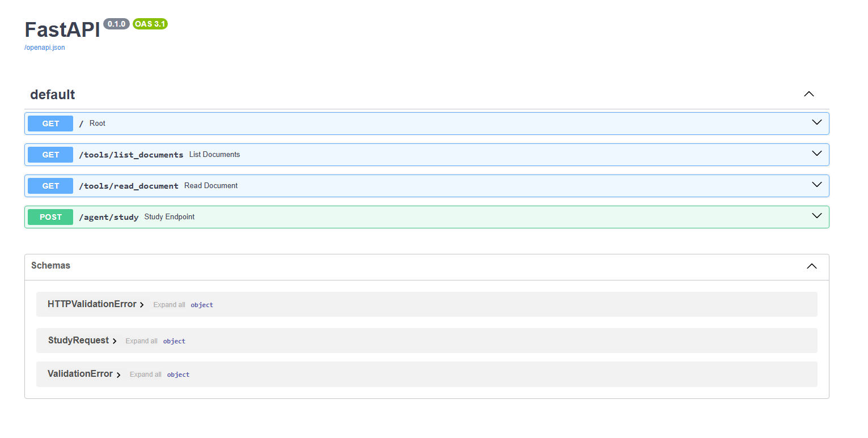The height and width of the screenshot is (438, 868).
Task: Click GET badge for read_document
Action: [50, 186]
